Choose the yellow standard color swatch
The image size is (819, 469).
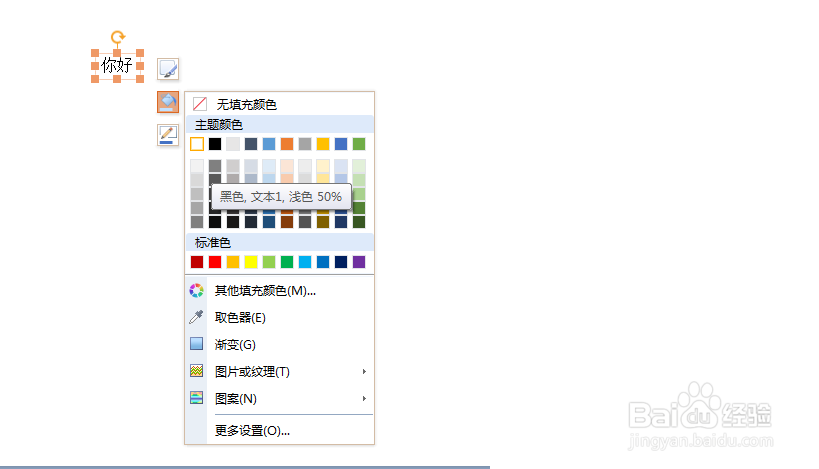click(251, 262)
